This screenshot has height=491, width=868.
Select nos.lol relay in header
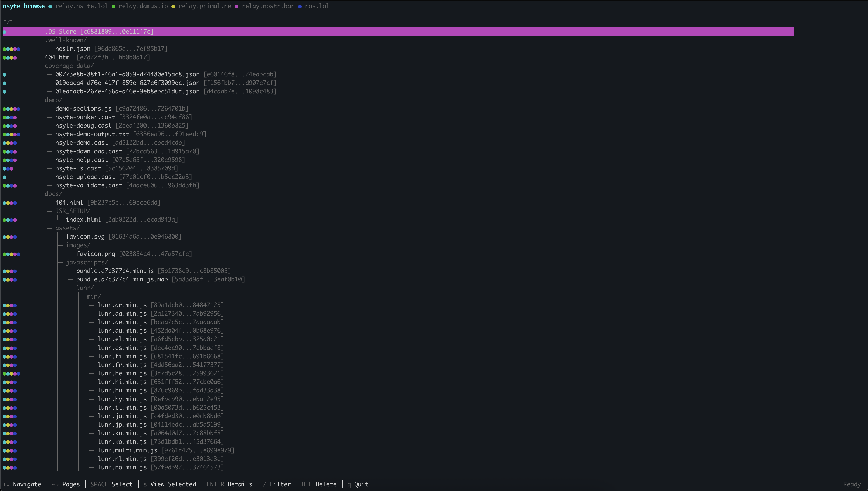[317, 6]
